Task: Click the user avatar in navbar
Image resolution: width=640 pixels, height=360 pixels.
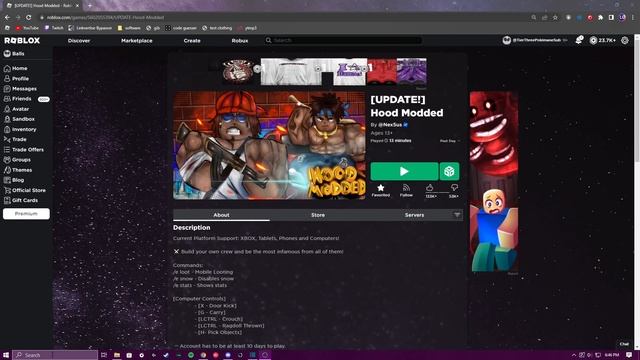Action: click(507, 40)
